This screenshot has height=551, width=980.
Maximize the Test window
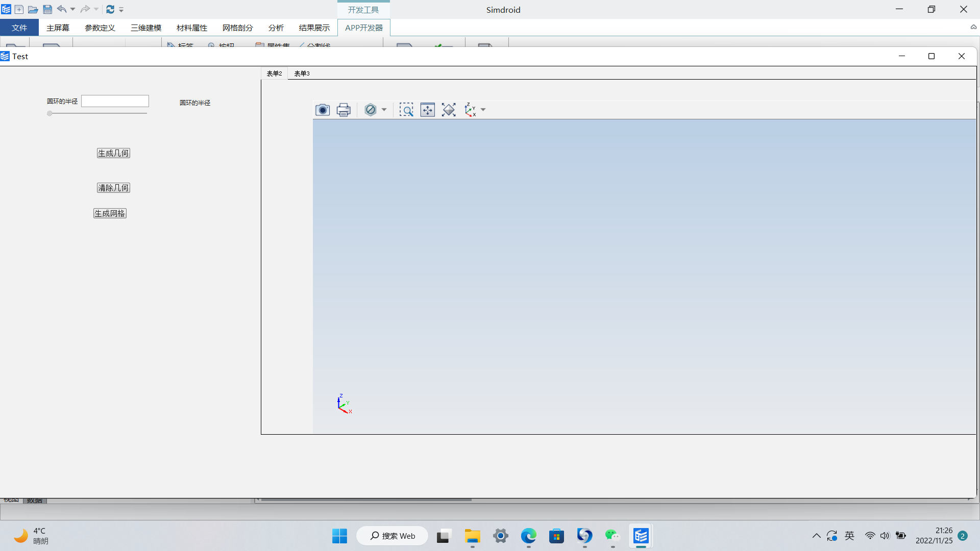click(x=932, y=56)
